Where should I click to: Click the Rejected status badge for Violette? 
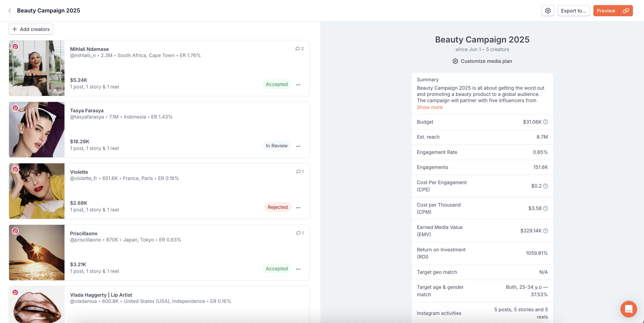tap(277, 207)
